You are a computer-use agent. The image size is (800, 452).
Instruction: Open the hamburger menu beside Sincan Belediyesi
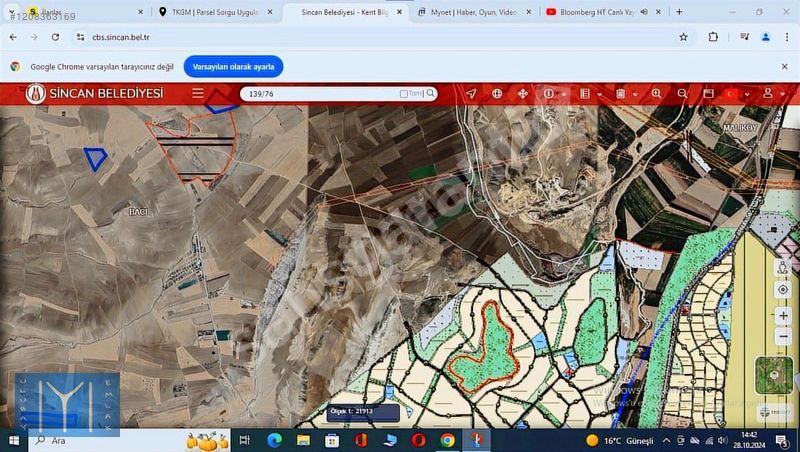pos(198,94)
